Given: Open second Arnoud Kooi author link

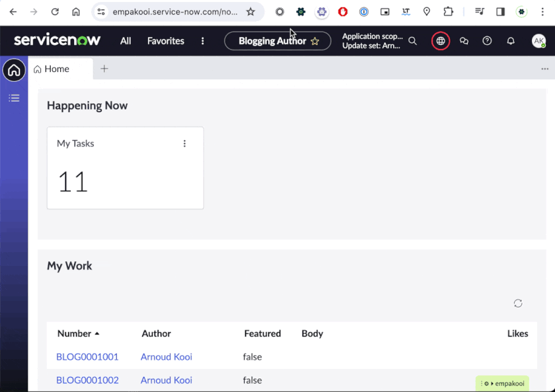Looking at the screenshot, I should click(x=166, y=380).
